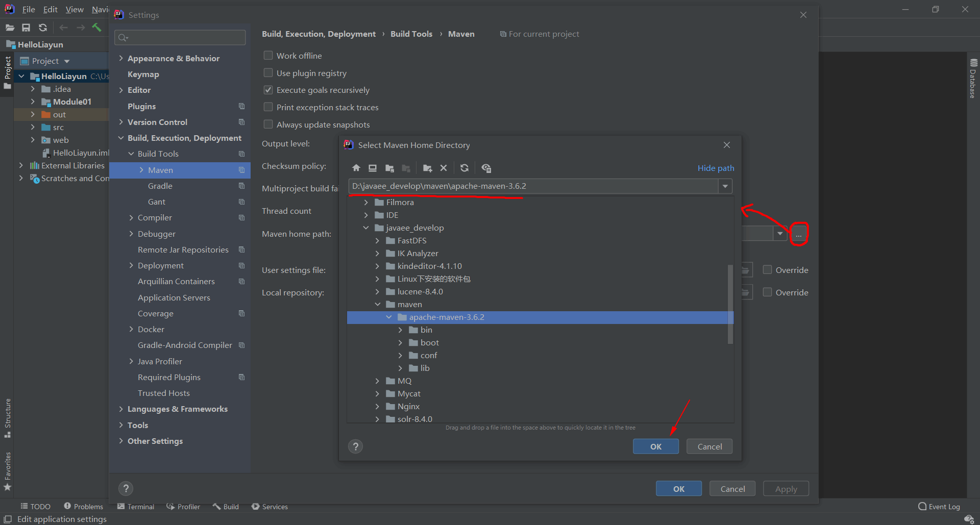Uncheck Execute goals recursively
980x525 pixels.
click(268, 90)
